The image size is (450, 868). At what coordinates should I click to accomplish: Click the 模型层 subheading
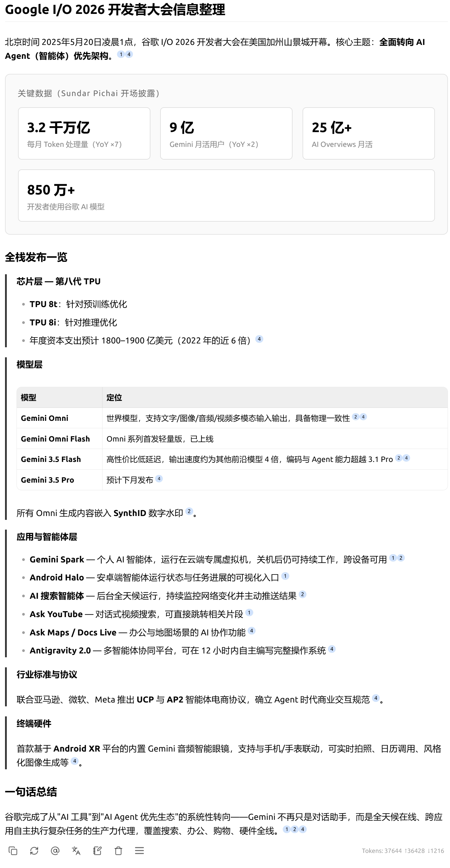(x=29, y=364)
